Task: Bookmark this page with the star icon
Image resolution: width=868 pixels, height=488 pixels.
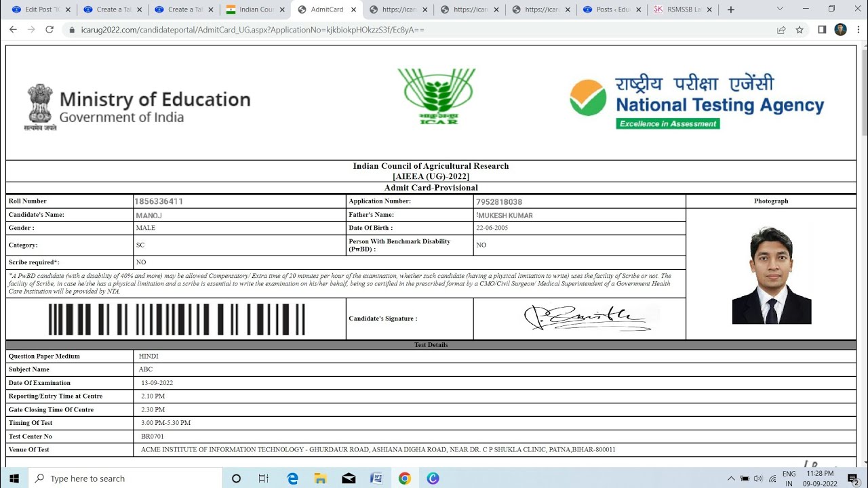Action: [800, 30]
